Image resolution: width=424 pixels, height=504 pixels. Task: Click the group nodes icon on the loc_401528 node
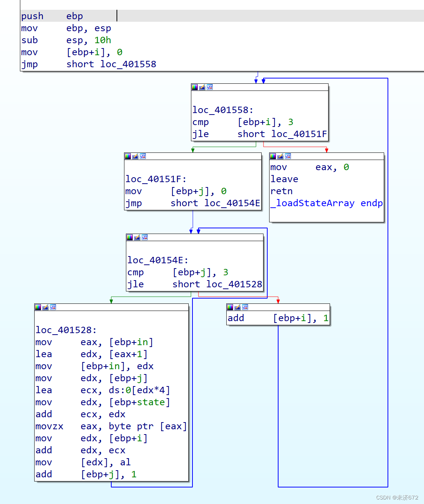coord(53,307)
